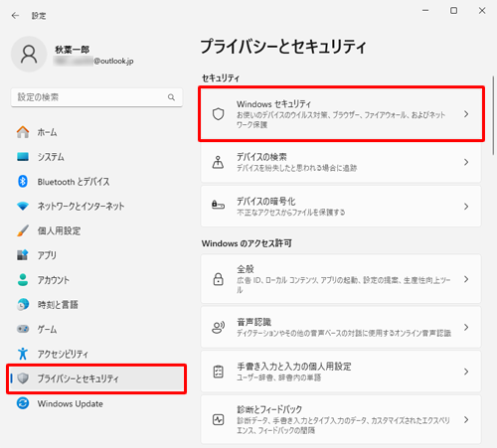This screenshot has height=448, width=497.
Task: Open the Windows セキュリティ card title
Action: (x=273, y=104)
